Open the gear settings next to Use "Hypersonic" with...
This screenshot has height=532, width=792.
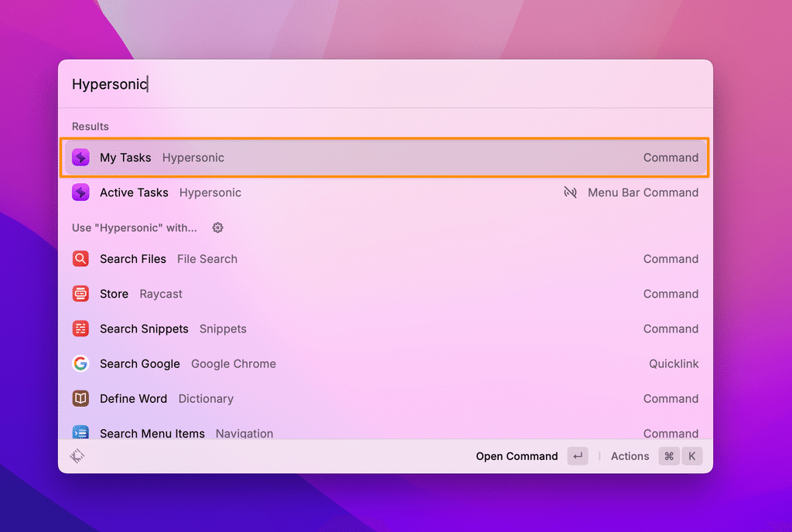(217, 227)
